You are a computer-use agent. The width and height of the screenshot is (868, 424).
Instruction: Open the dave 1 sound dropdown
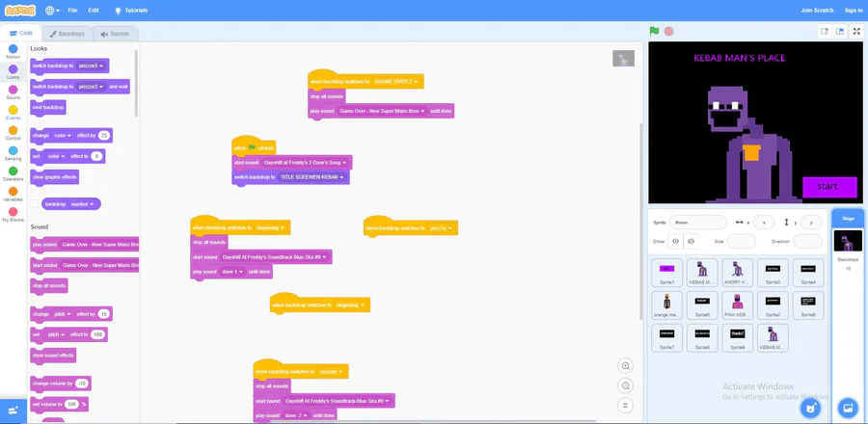click(x=232, y=272)
